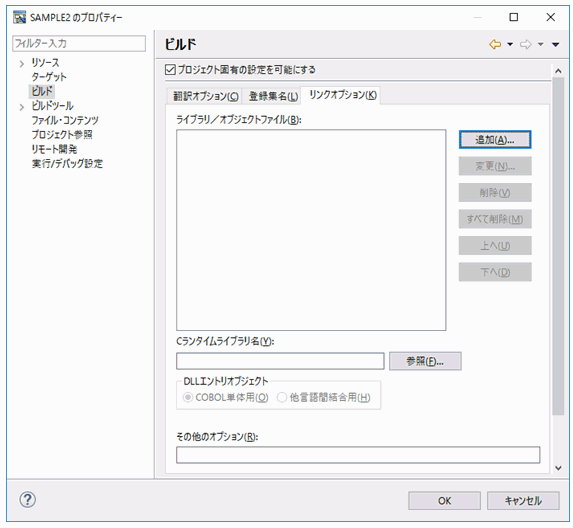Select the 他言語間結合用 radio button
The width and height of the screenshot is (573, 528).
click(282, 397)
